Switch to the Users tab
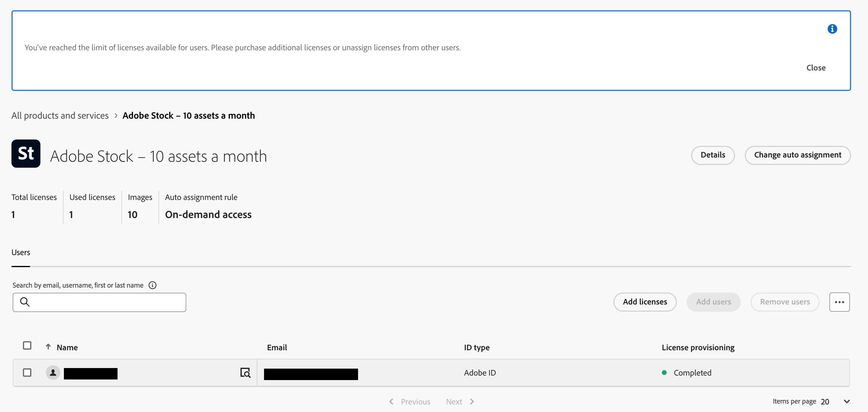868x412 pixels. click(x=20, y=252)
